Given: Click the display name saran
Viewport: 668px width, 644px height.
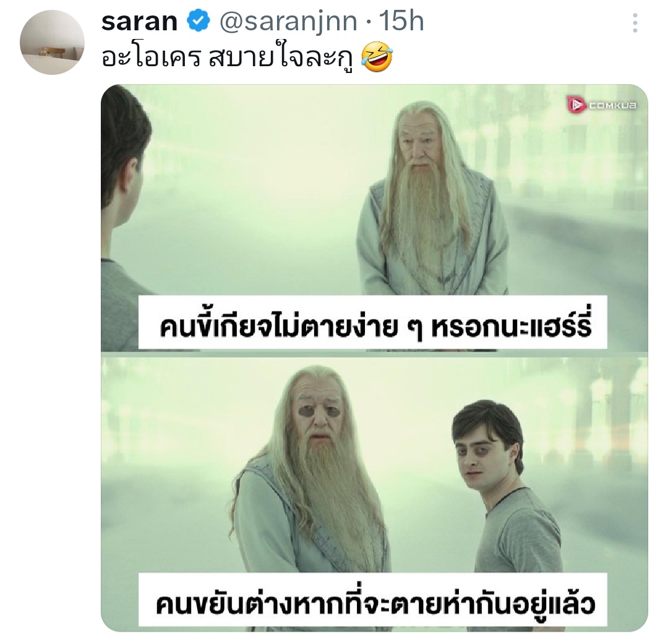Looking at the screenshot, I should click(x=139, y=22).
